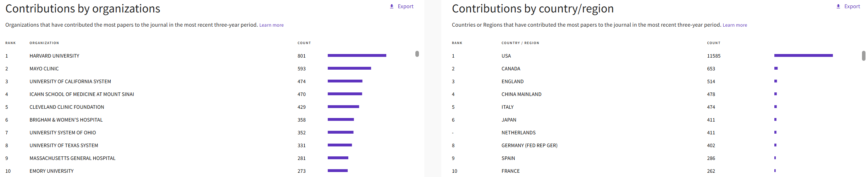Click the ORGANIZATION column header
Image resolution: width=868 pixels, height=177 pixels.
pos(44,43)
